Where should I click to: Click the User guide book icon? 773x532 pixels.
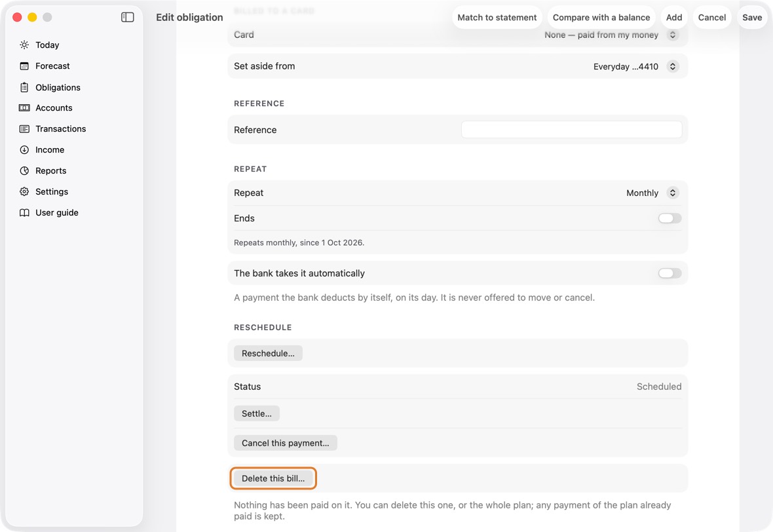click(x=24, y=212)
